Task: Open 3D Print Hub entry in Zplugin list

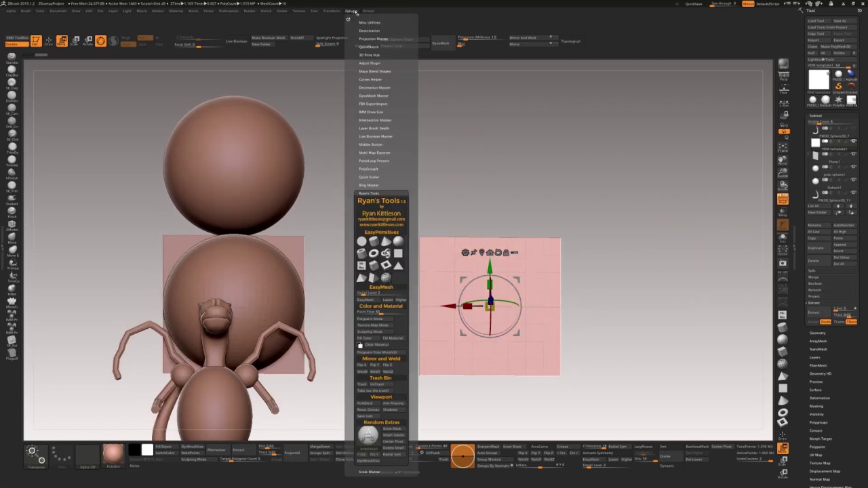Action: (x=369, y=55)
